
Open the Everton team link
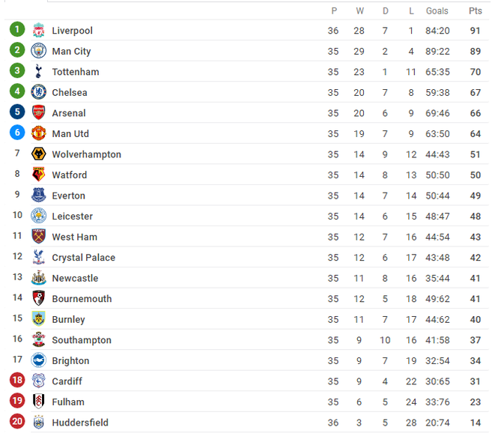69,196
